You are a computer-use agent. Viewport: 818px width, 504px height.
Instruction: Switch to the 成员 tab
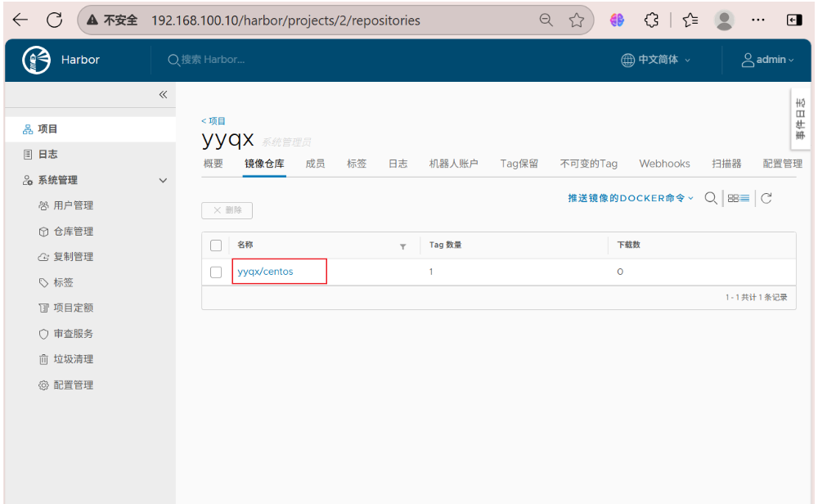(x=315, y=164)
